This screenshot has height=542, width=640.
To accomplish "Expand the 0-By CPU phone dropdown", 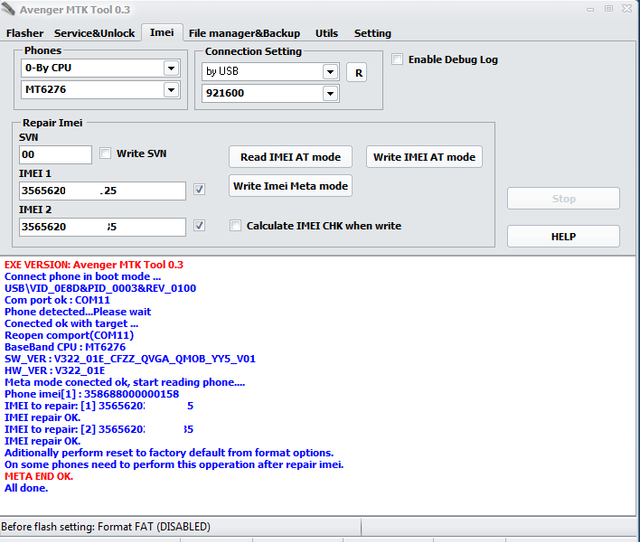I will (x=171, y=68).
